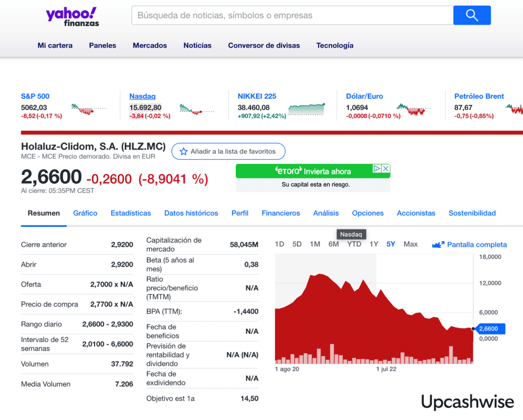Click the Rango diario value 2,6600 - 2,9300
The width and height of the screenshot is (523, 420).
pos(108,324)
